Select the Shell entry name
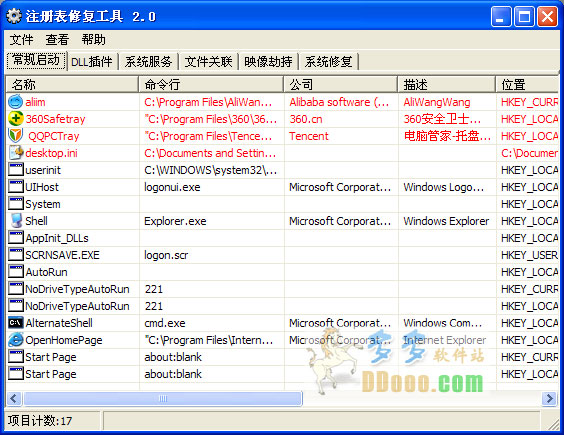The height and width of the screenshot is (435, 564). (36, 221)
